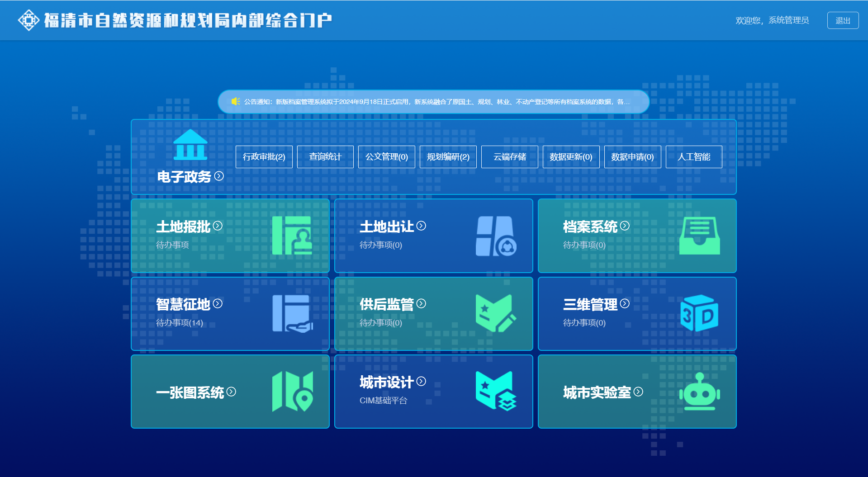Open the 土地出让 title link
Image resolution: width=868 pixels, height=477 pixels.
(x=387, y=227)
